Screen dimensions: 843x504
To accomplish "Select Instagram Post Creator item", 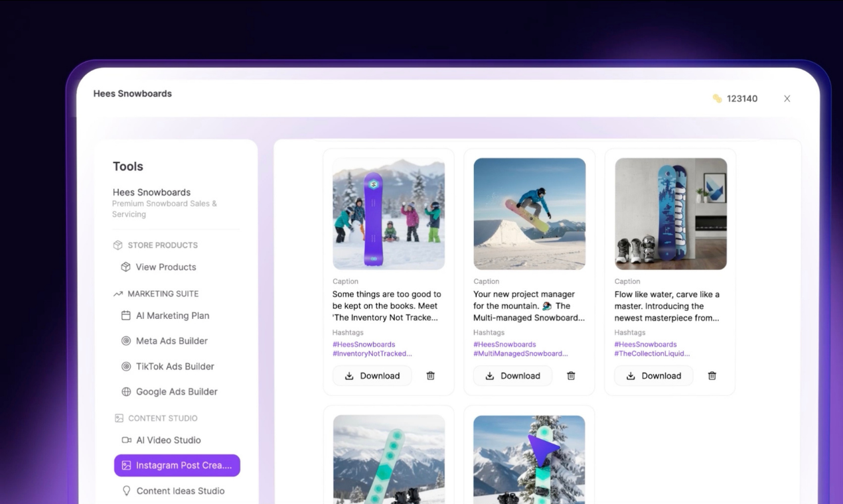I will point(177,465).
